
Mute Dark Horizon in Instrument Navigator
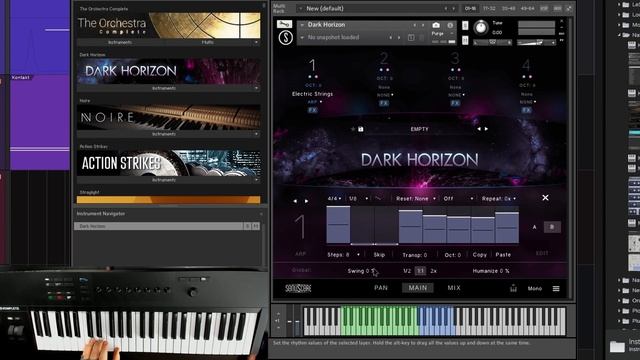pos(256,226)
